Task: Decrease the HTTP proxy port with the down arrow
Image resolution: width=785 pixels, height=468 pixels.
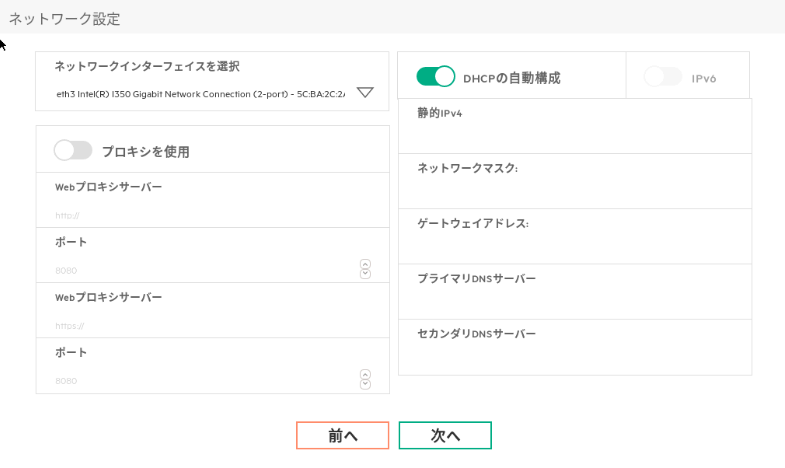Action: click(x=365, y=274)
